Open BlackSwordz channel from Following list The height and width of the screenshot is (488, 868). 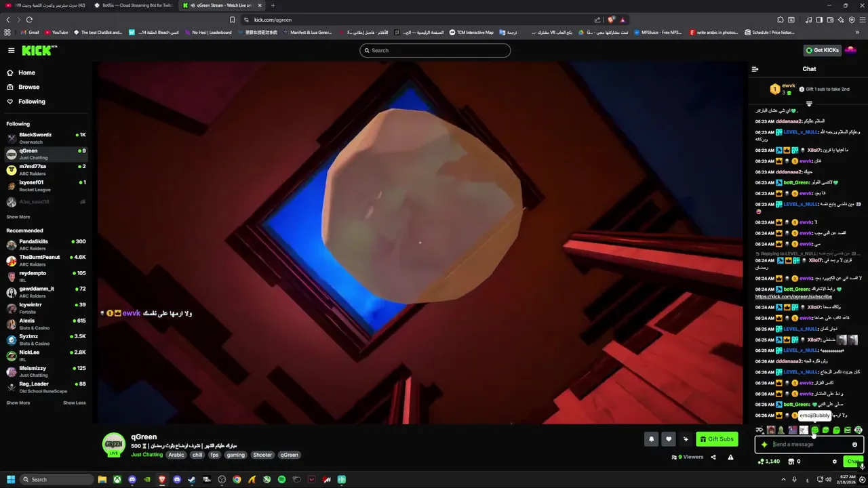coord(46,138)
